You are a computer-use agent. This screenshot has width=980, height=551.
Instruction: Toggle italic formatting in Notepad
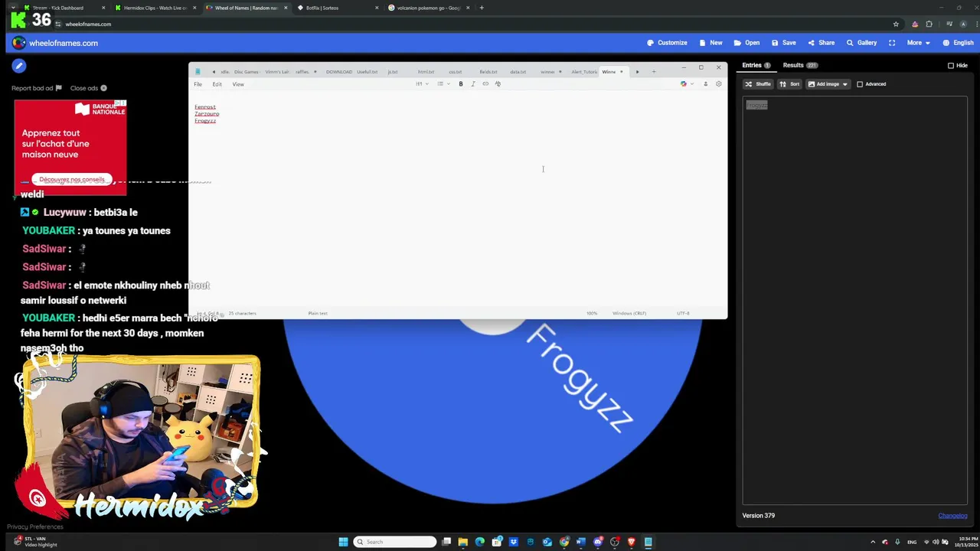coord(473,84)
